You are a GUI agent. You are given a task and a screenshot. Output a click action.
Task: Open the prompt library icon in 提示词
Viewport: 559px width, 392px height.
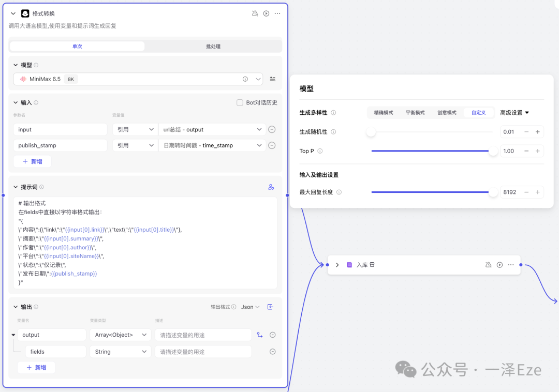[x=271, y=187]
